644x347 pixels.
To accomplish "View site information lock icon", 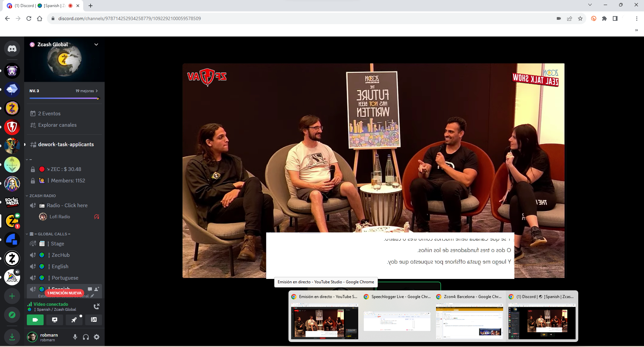I will pyautogui.click(x=53, y=18).
